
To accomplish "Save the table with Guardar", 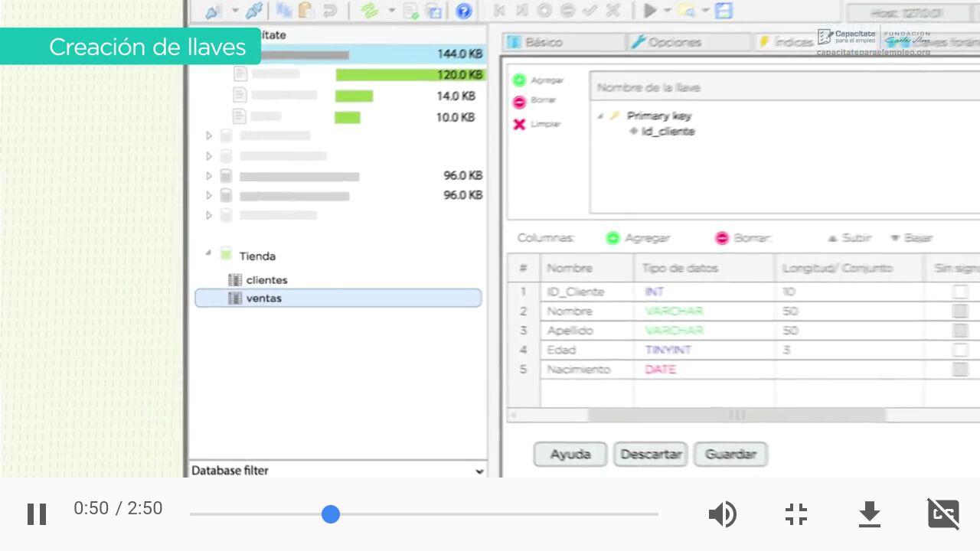I will click(x=730, y=454).
